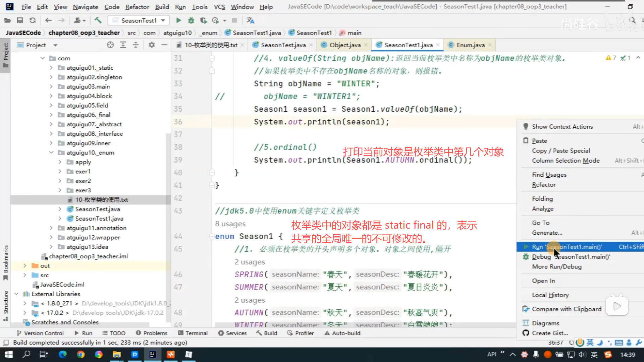The width and height of the screenshot is (644, 362).
Task: Open IntelliJ IDEA from Windows taskbar
Action: 153,354
